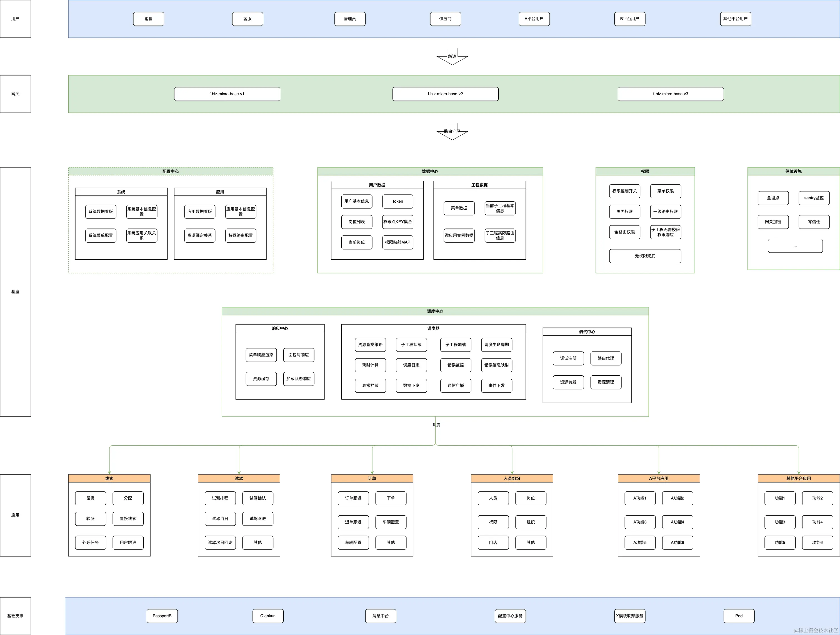Select the 调度中心 container header
This screenshot has width=840, height=635.
(x=435, y=311)
